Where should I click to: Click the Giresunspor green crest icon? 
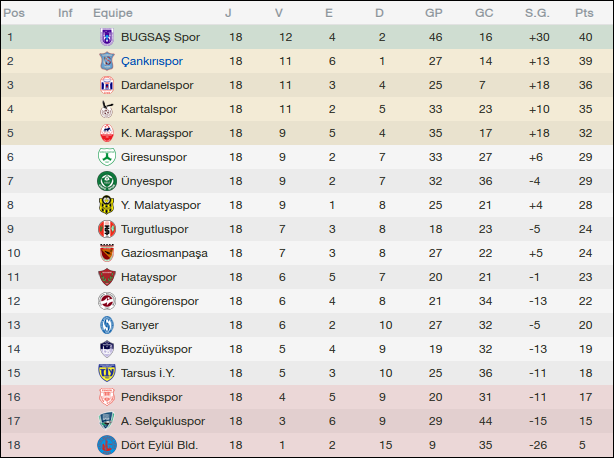(x=106, y=157)
